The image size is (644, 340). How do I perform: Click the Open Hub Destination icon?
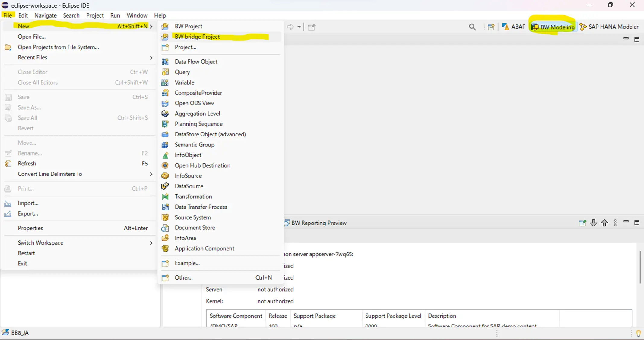click(x=165, y=165)
